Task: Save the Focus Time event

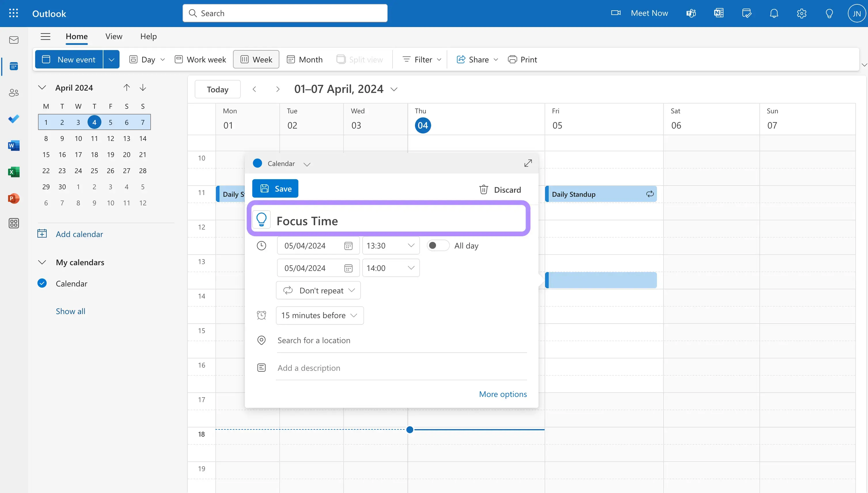Action: [275, 189]
